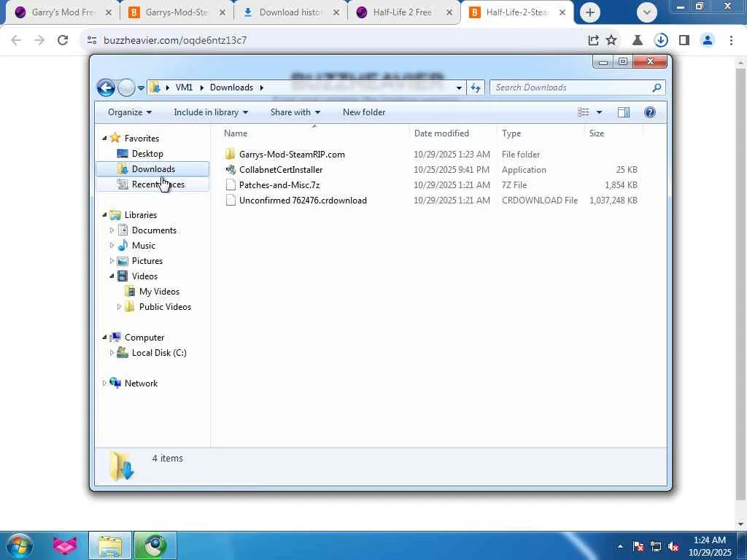Expand the Pictures library node
The width and height of the screenshot is (747, 560).
(112, 261)
